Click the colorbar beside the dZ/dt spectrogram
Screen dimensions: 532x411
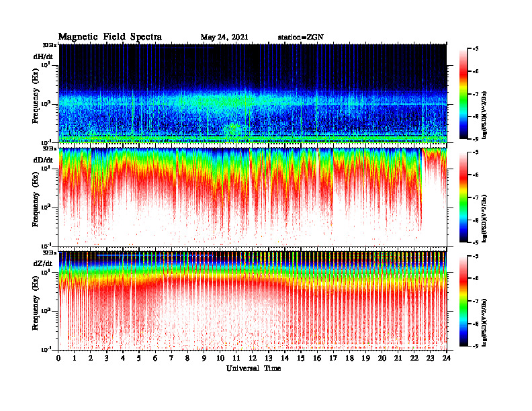click(x=463, y=301)
